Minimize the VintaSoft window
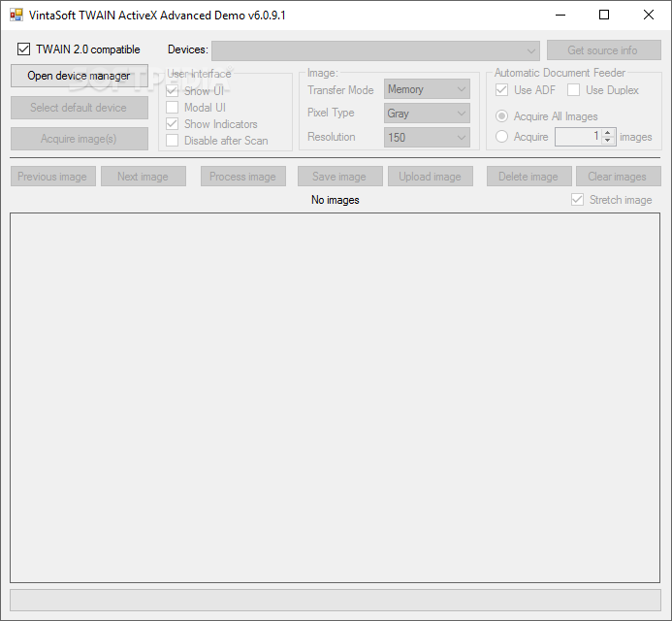Viewport: 672px width, 621px height. (x=560, y=15)
